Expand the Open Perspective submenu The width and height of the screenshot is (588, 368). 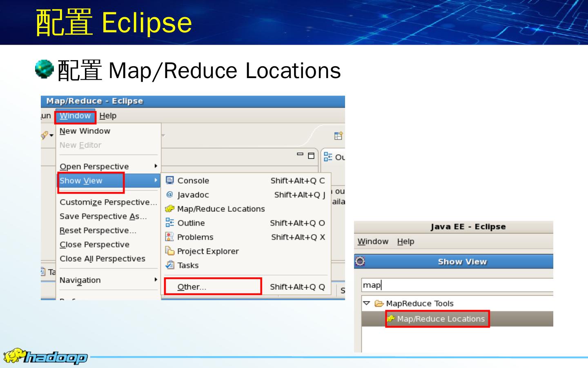(108, 166)
